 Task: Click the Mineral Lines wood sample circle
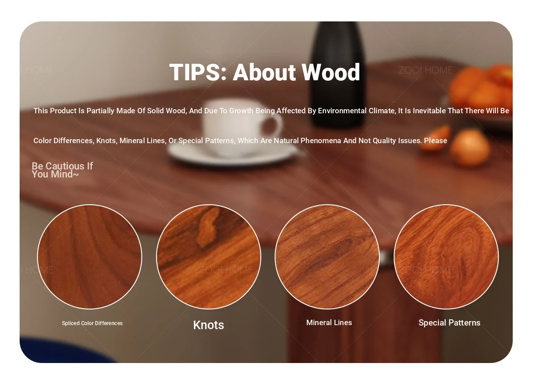[327, 257]
